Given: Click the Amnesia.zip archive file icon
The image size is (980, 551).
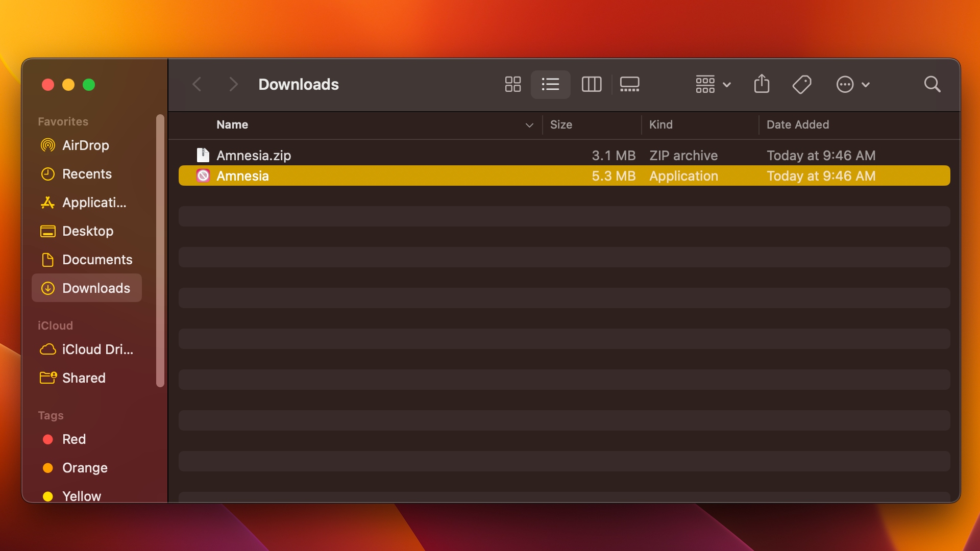Looking at the screenshot, I should tap(203, 155).
